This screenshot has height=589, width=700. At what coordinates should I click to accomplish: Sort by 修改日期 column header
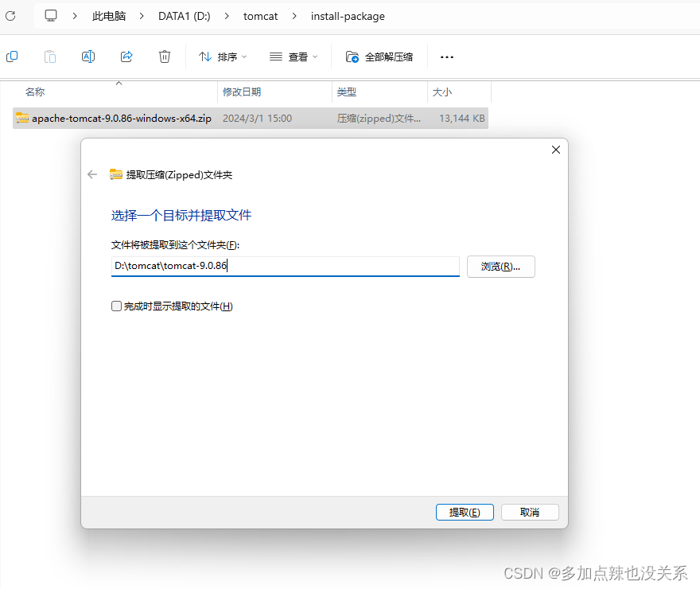[x=242, y=92]
